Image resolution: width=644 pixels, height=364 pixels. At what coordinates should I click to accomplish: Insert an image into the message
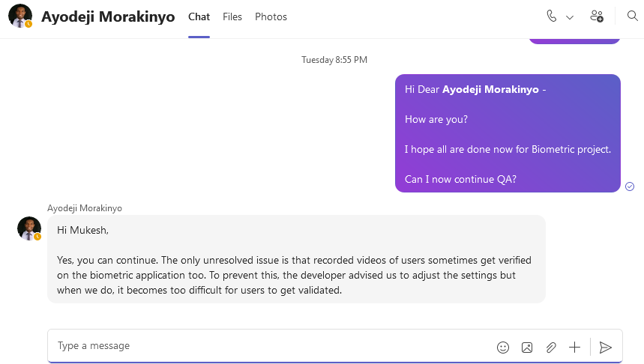(x=527, y=348)
